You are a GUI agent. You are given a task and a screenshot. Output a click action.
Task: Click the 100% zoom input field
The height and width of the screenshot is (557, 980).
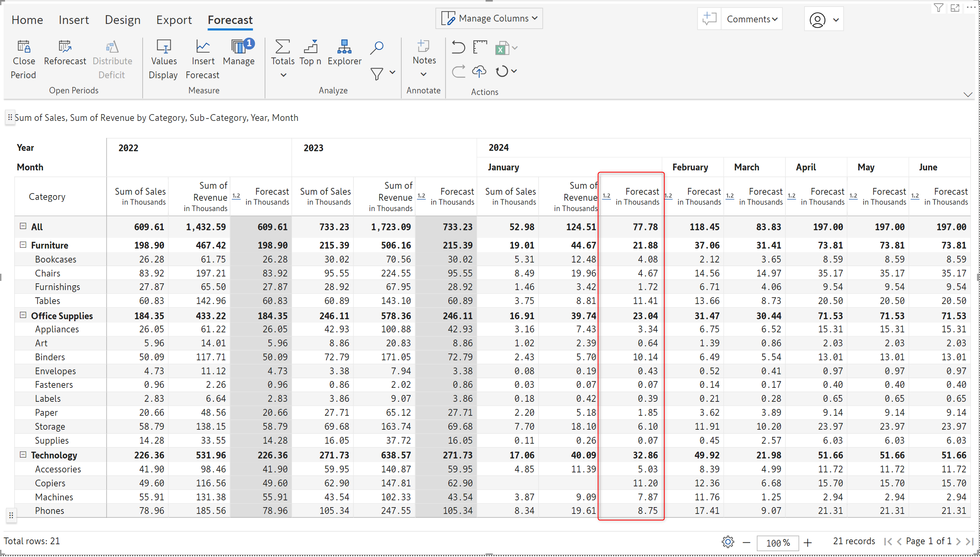pos(778,543)
